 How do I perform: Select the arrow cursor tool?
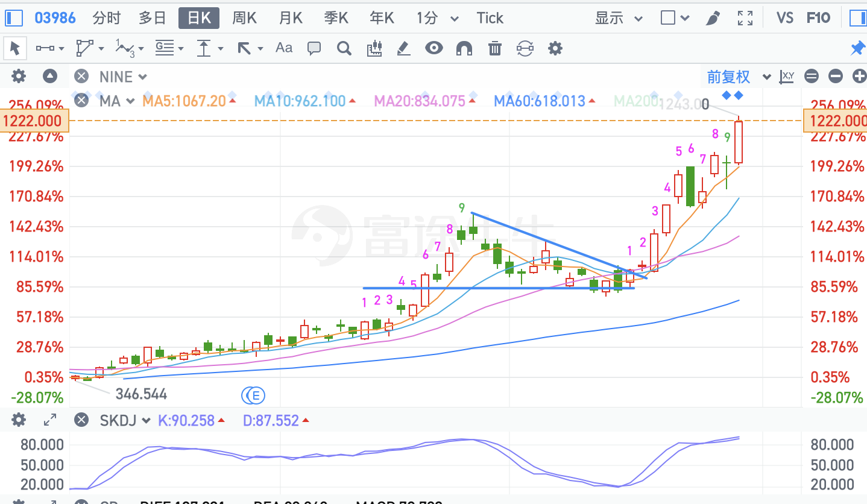tap(15, 48)
